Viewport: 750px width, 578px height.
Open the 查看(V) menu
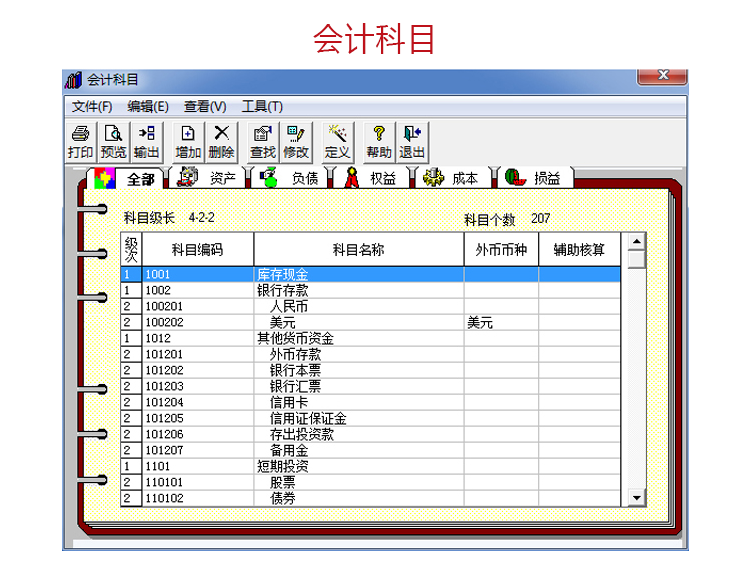point(205,106)
